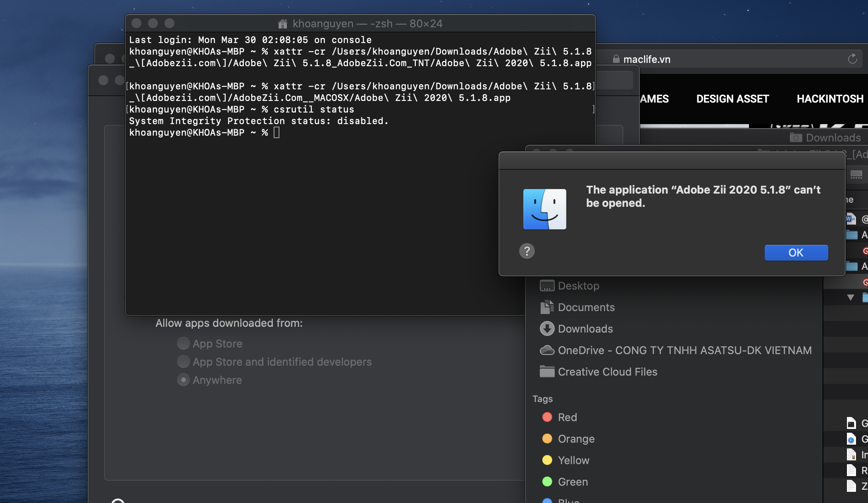The height and width of the screenshot is (503, 868).
Task: Open Downloads in the Finder sidebar
Action: click(577, 329)
